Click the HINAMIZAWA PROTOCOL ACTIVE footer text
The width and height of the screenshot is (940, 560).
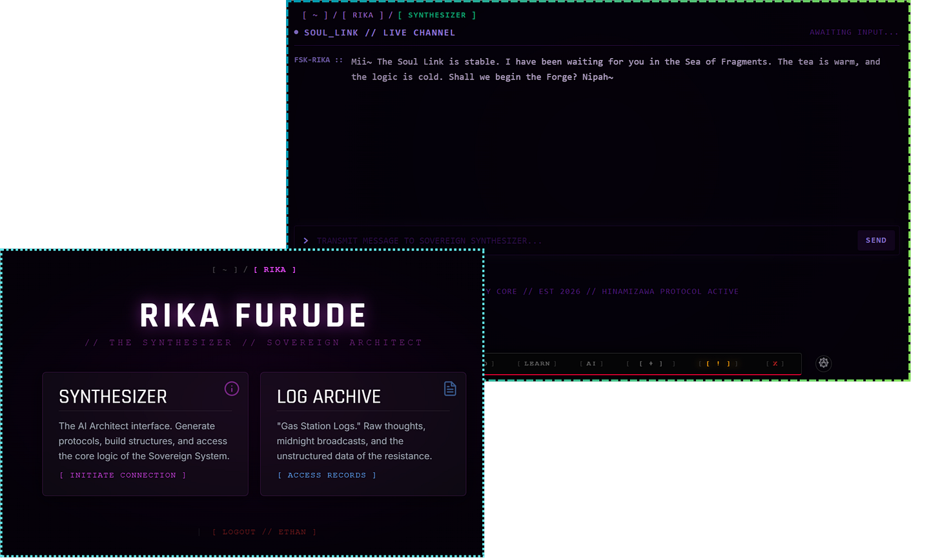pos(670,292)
